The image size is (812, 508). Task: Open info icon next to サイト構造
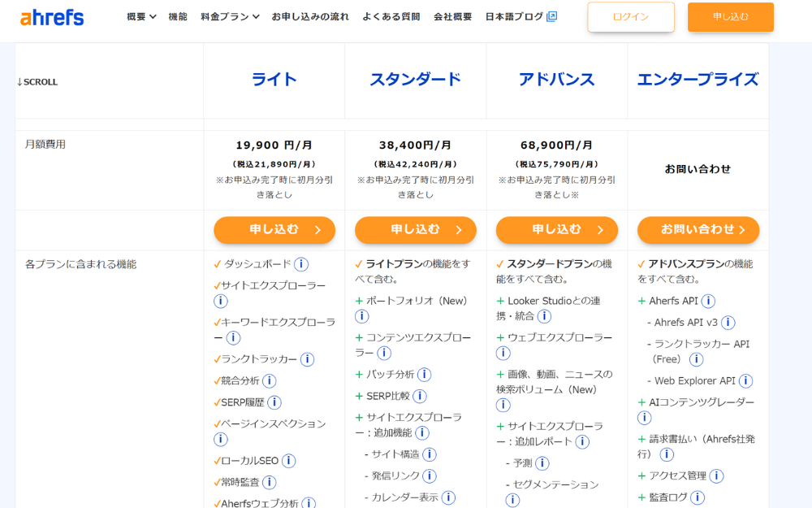click(x=430, y=454)
